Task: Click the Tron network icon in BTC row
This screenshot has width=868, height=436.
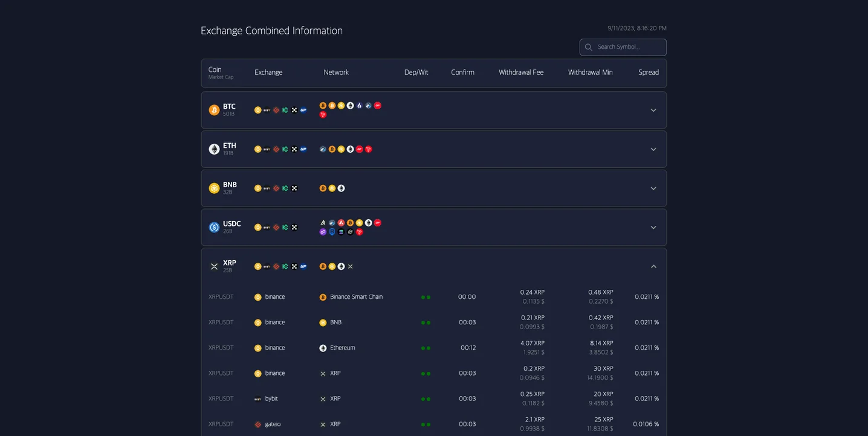Action: 323,115
